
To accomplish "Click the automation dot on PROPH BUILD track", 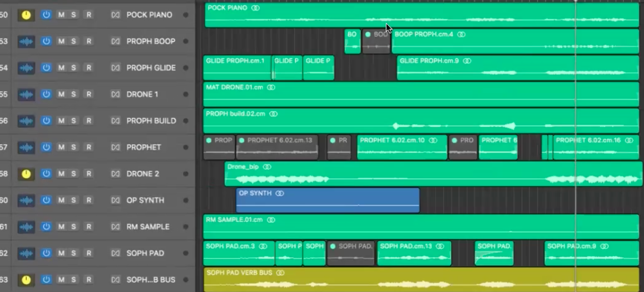I will (x=186, y=121).
